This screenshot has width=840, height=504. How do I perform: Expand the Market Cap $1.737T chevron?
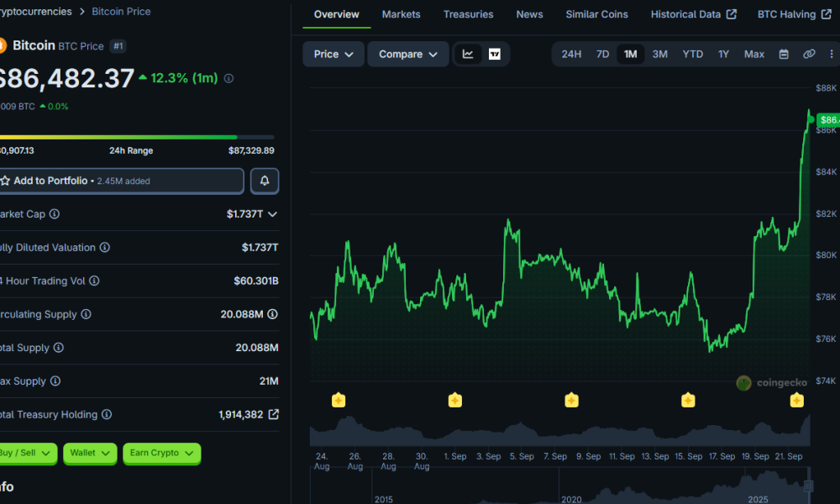pos(273,214)
